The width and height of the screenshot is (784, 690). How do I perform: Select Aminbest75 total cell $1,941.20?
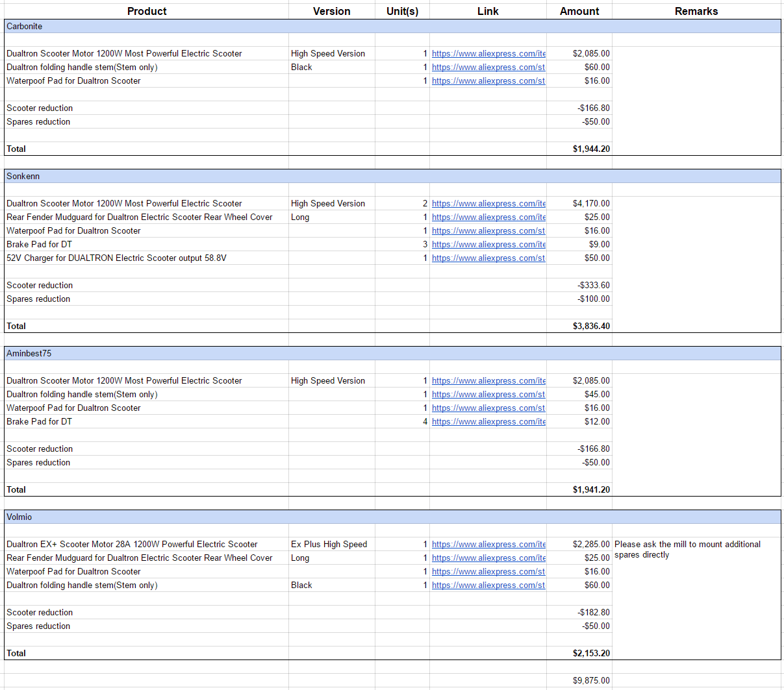579,489
